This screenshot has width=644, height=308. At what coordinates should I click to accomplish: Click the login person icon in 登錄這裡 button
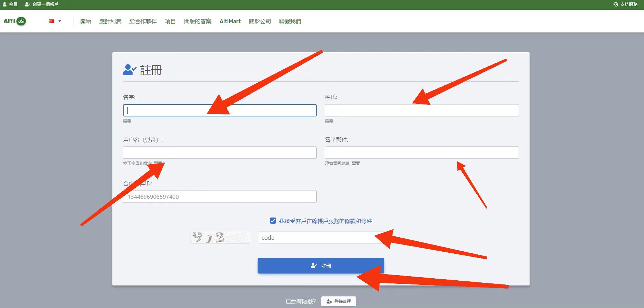click(329, 301)
